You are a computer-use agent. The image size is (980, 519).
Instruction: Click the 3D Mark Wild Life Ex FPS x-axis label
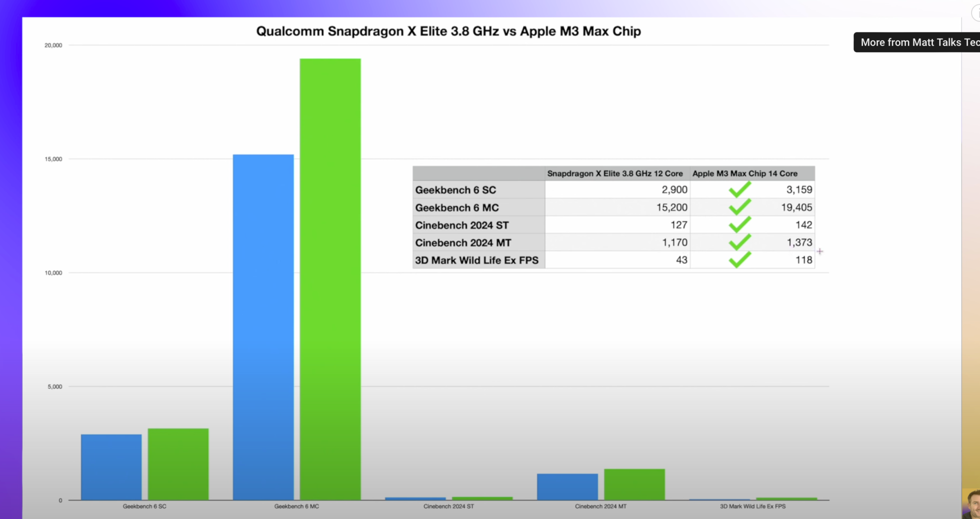[753, 507]
